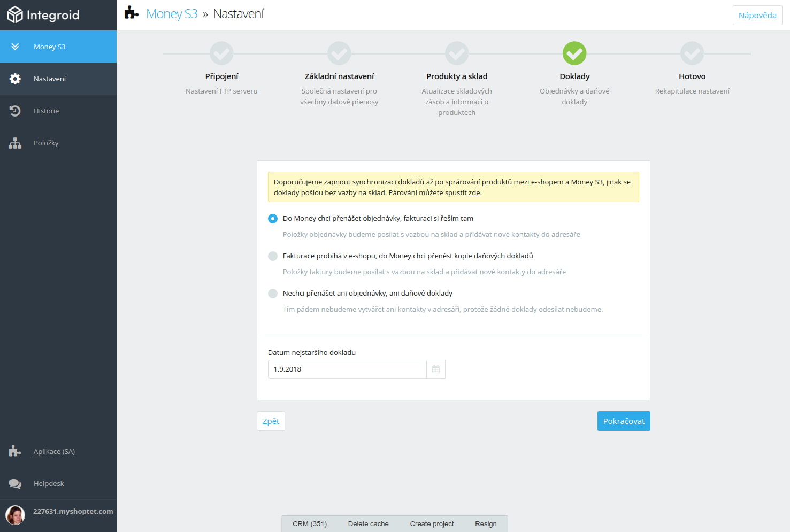Open Nastavení in the sidebar
Viewport: 790px width, 532px height.
pos(58,79)
